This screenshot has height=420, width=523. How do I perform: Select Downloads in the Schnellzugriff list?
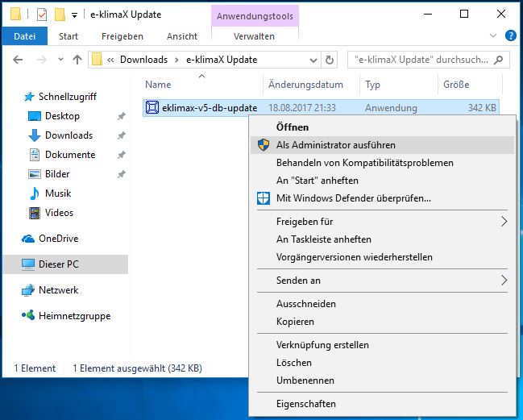pos(68,135)
